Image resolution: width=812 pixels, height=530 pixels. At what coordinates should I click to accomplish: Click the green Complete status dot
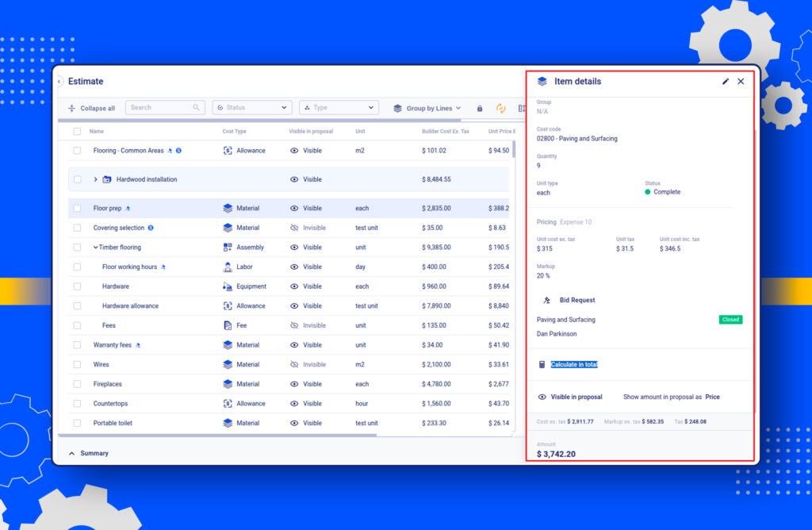click(x=647, y=192)
